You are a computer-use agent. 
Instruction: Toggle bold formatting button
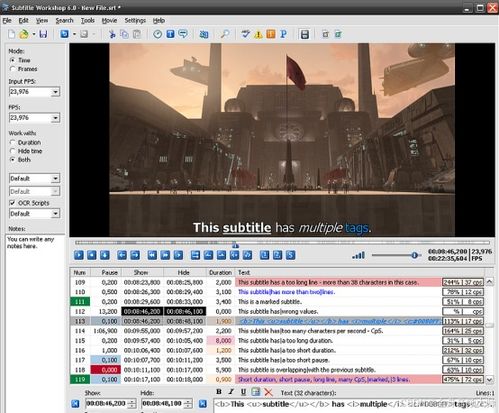pyautogui.click(x=219, y=392)
